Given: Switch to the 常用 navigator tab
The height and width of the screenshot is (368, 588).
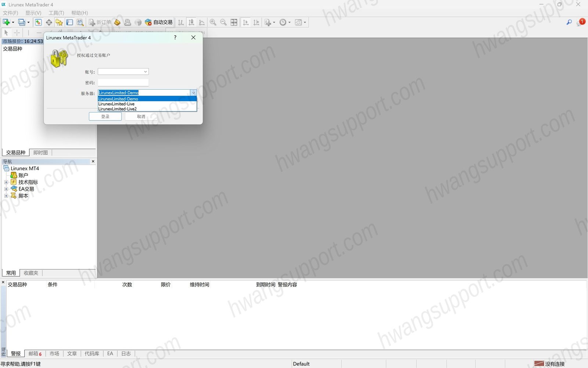Looking at the screenshot, I should [x=11, y=273].
